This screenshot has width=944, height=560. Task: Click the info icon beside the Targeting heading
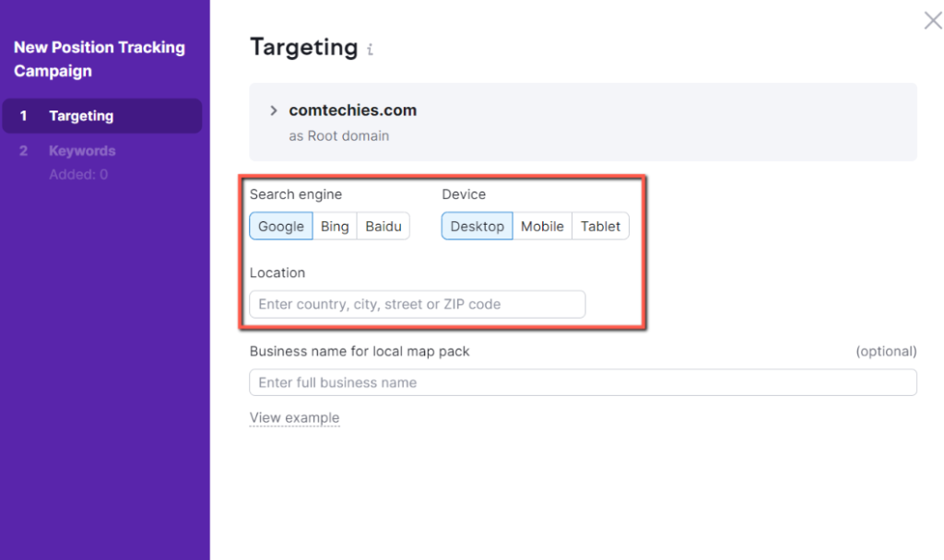(x=371, y=49)
